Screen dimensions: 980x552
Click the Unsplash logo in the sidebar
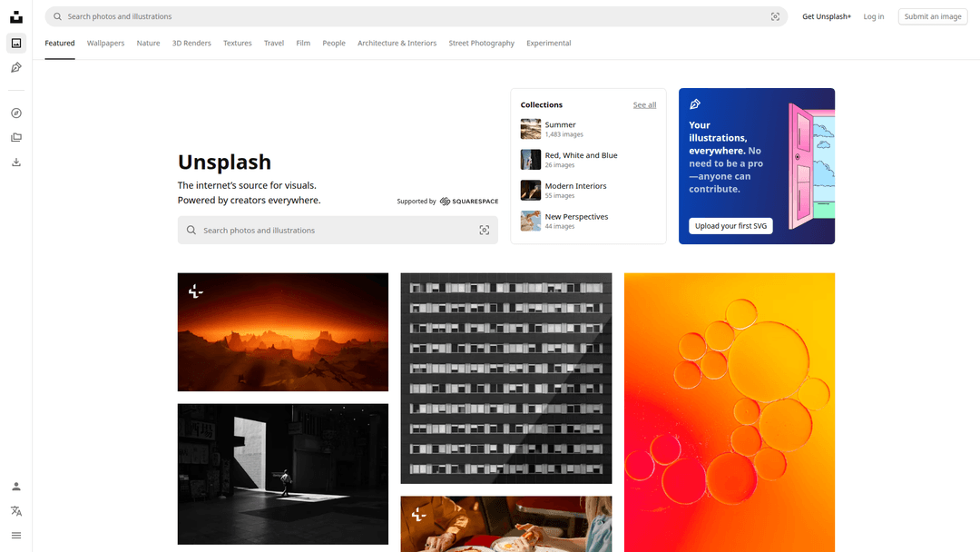click(16, 17)
